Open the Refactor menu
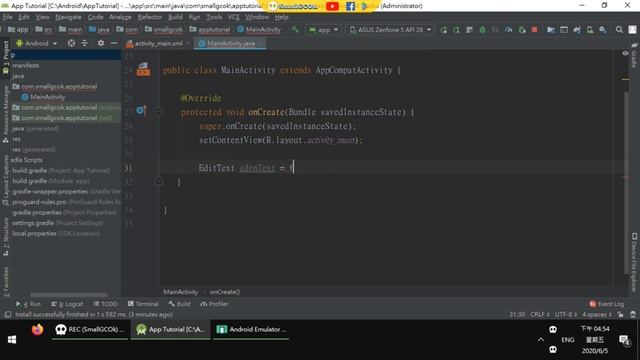Screen dimensions: 640x360 point(149,17)
